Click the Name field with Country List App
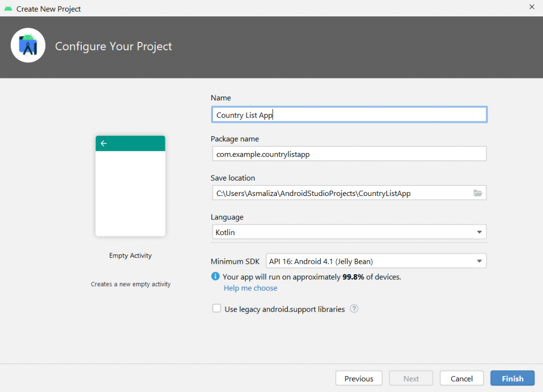The width and height of the screenshot is (543, 392). pyautogui.click(x=348, y=115)
